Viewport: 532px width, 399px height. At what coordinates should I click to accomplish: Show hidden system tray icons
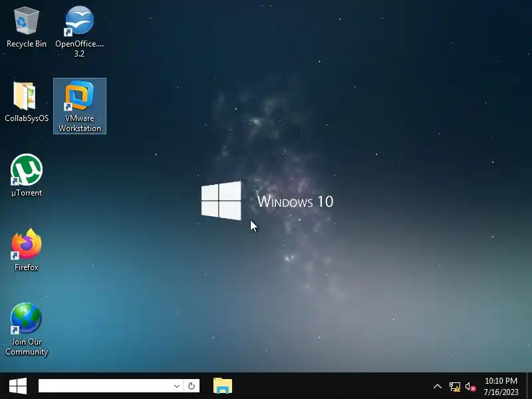coord(438,386)
